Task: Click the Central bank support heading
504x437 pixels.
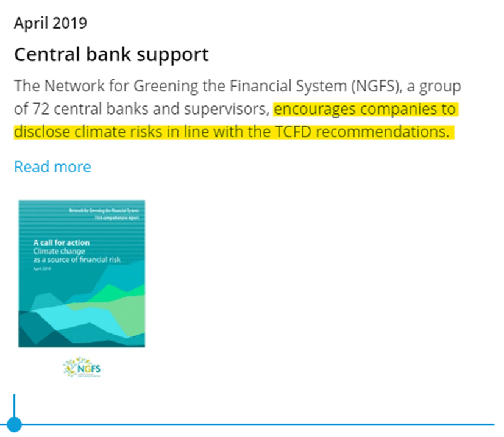Action: tap(112, 54)
